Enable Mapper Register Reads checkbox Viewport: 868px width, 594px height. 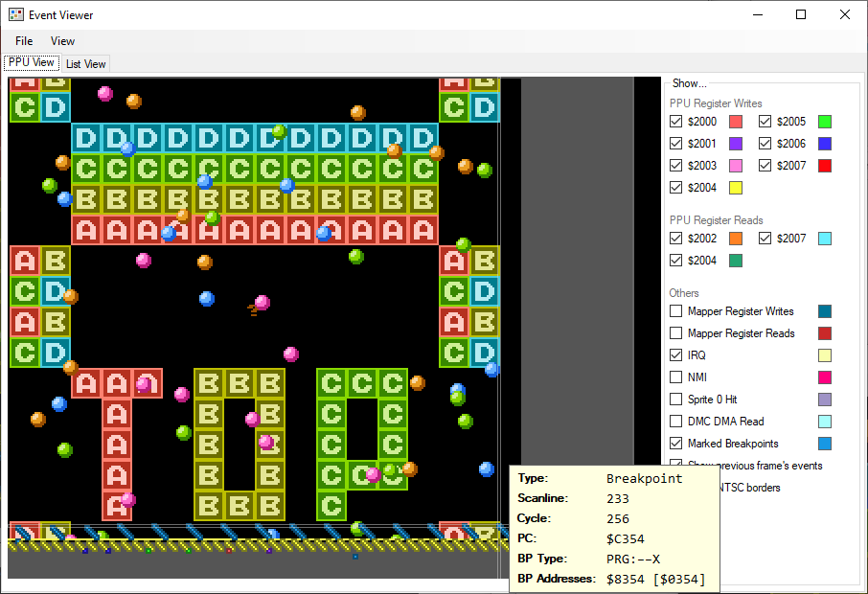point(676,333)
